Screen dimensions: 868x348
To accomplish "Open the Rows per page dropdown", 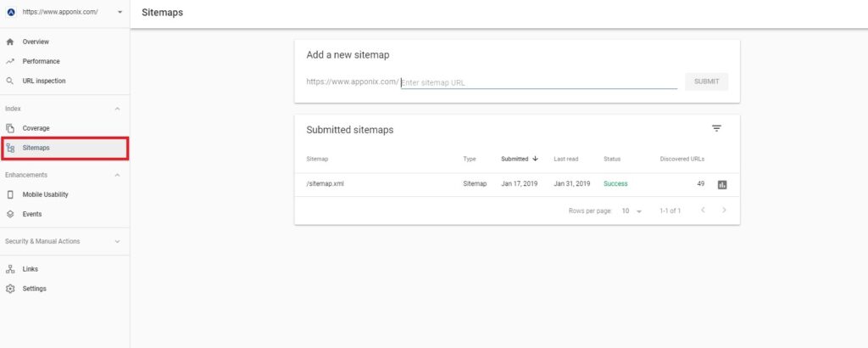I will coord(632,211).
